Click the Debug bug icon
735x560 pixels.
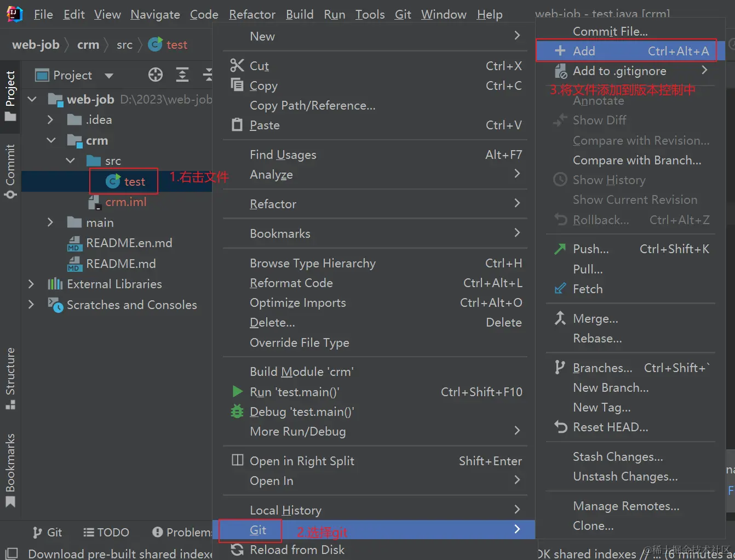click(x=237, y=411)
